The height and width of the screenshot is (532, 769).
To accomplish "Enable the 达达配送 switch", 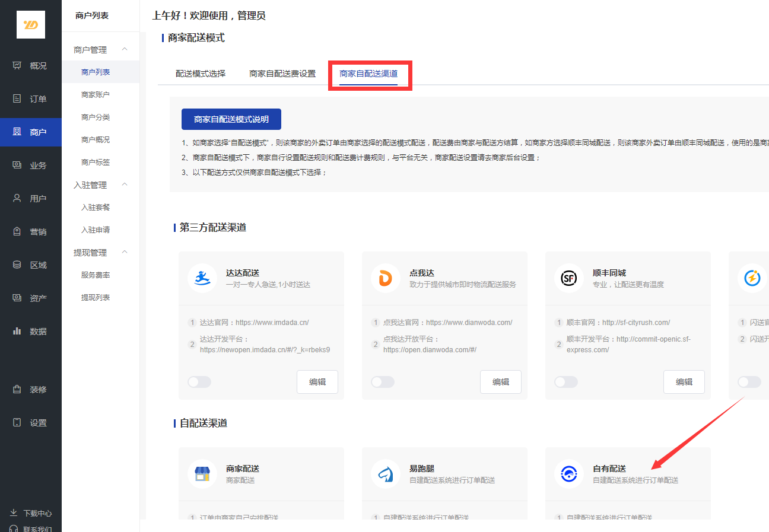I will 199,382.
